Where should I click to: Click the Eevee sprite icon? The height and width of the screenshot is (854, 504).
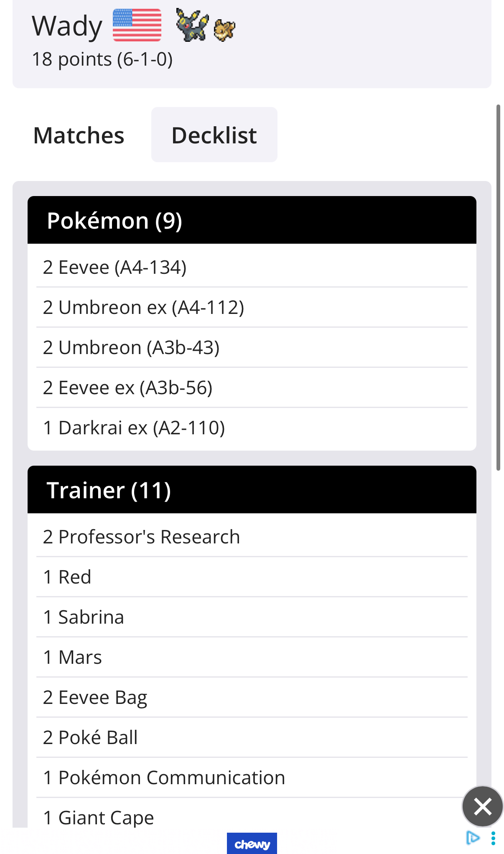coord(224,30)
